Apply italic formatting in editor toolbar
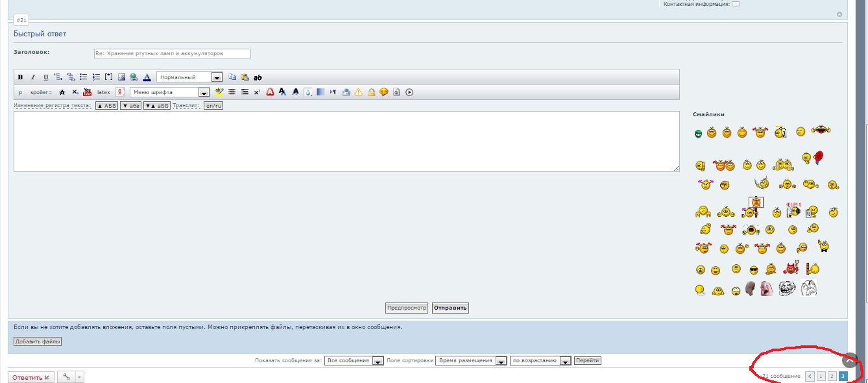This screenshot has height=383, width=868. 33,77
